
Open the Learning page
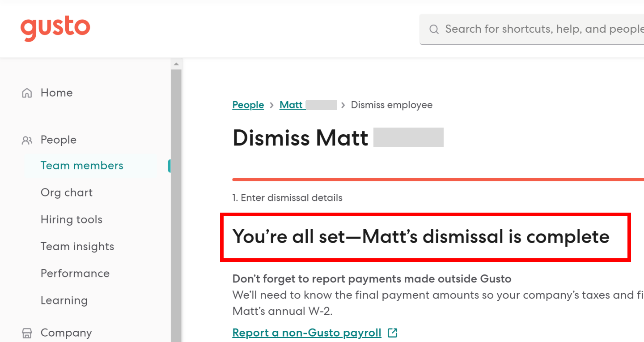[x=64, y=300]
